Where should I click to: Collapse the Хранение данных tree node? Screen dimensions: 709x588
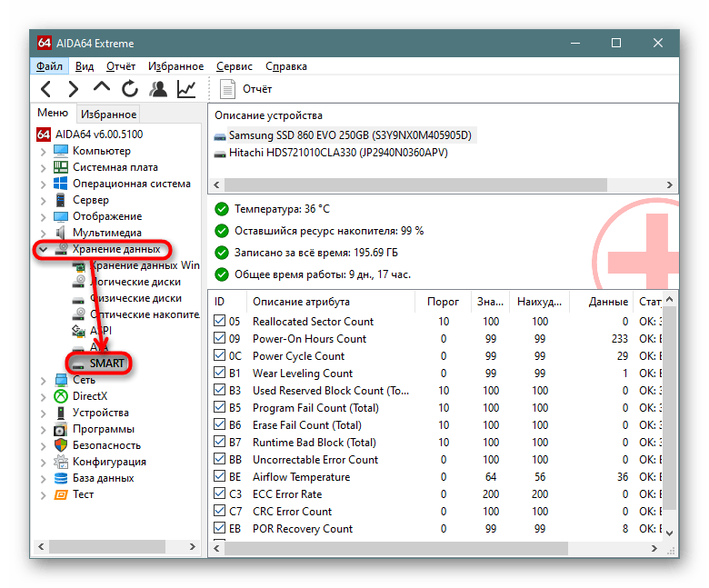(x=43, y=249)
